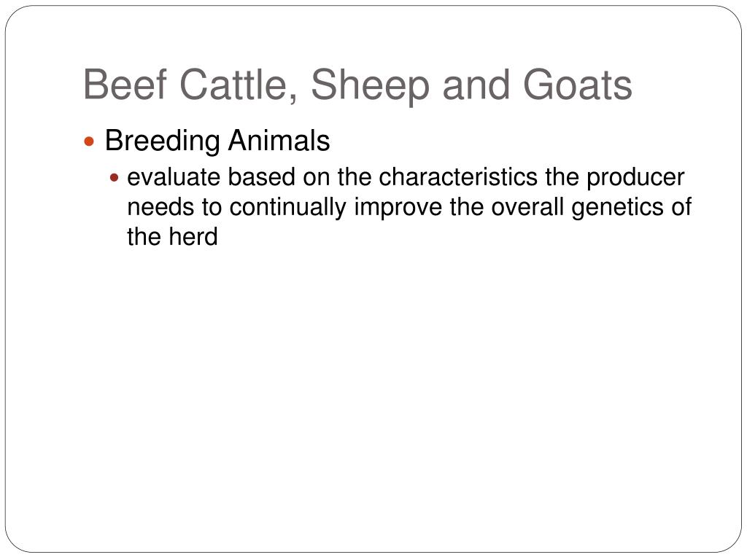This screenshot has width=747, height=560.
Task: Click the Breeding Animals heading text
Action: (x=217, y=141)
